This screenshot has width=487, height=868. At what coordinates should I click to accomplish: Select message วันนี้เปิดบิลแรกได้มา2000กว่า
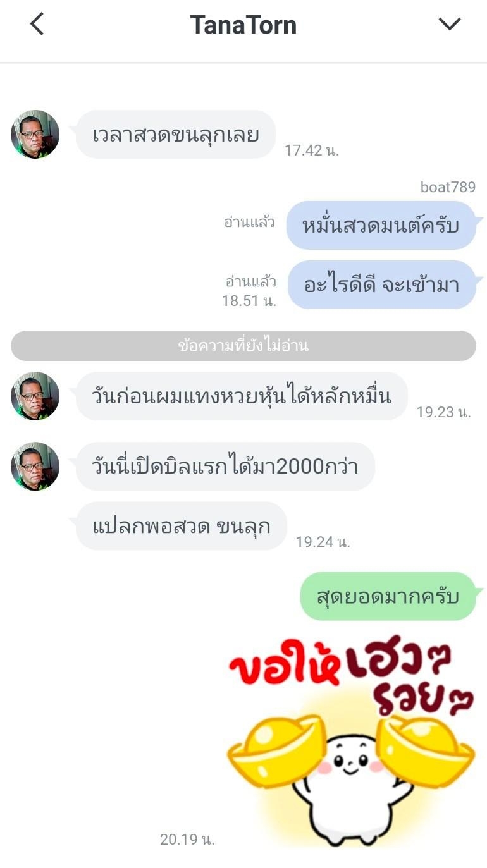point(225,467)
